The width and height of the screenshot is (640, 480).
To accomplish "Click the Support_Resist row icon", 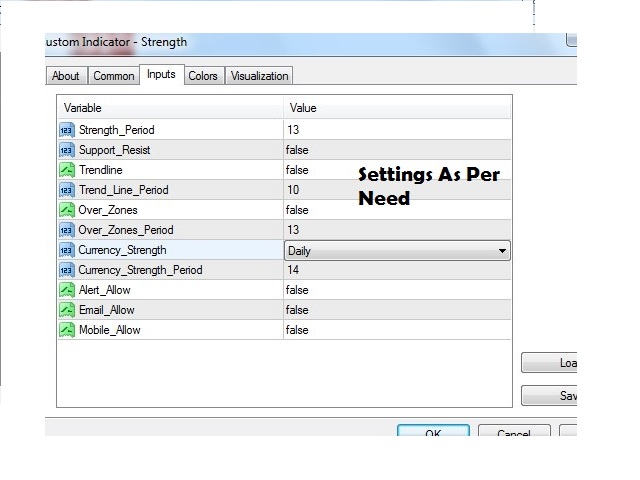I will tap(67, 150).
